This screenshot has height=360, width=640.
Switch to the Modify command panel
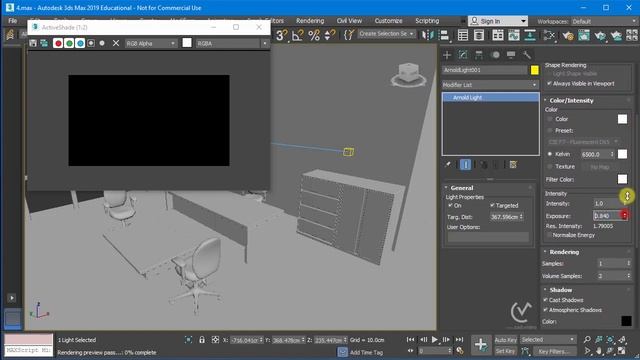point(463,55)
